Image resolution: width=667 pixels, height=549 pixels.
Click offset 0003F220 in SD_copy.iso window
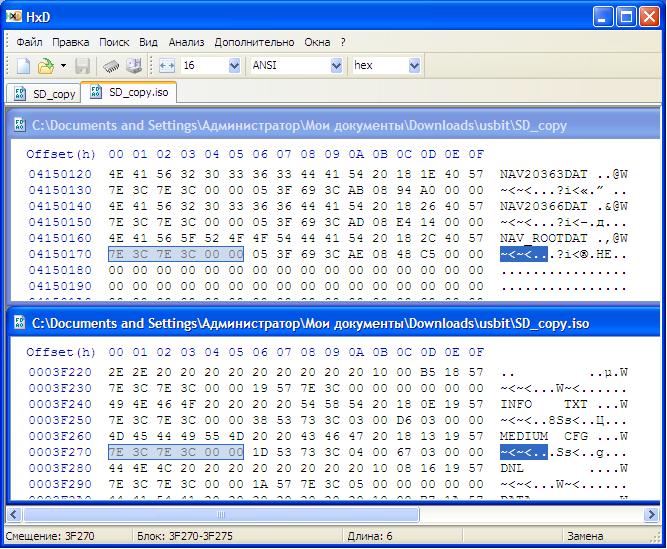point(60,372)
